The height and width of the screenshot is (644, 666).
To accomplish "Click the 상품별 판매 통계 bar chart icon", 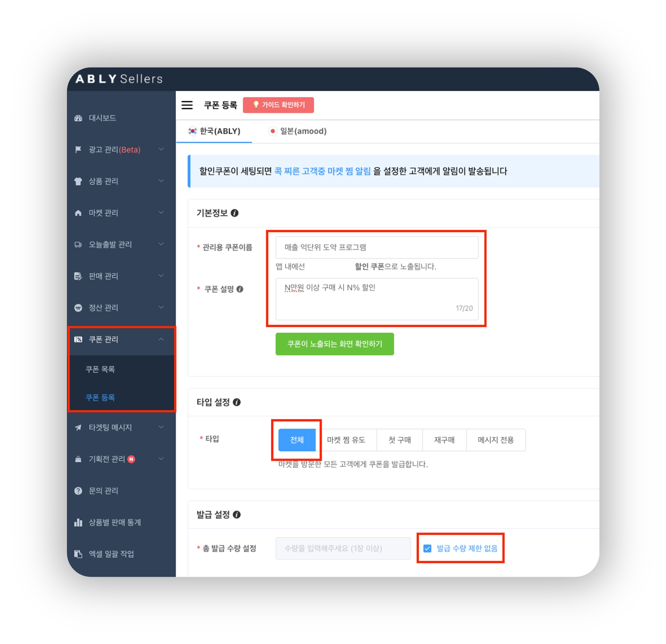I will [78, 522].
